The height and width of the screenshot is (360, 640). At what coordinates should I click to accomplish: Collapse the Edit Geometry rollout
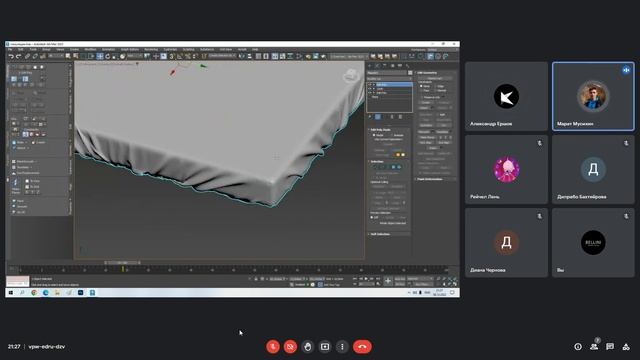[436, 73]
